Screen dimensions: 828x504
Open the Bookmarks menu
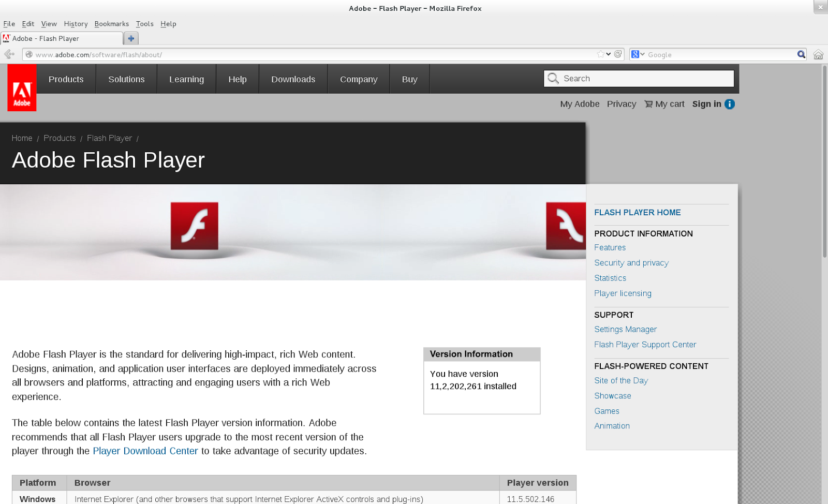[x=112, y=24]
